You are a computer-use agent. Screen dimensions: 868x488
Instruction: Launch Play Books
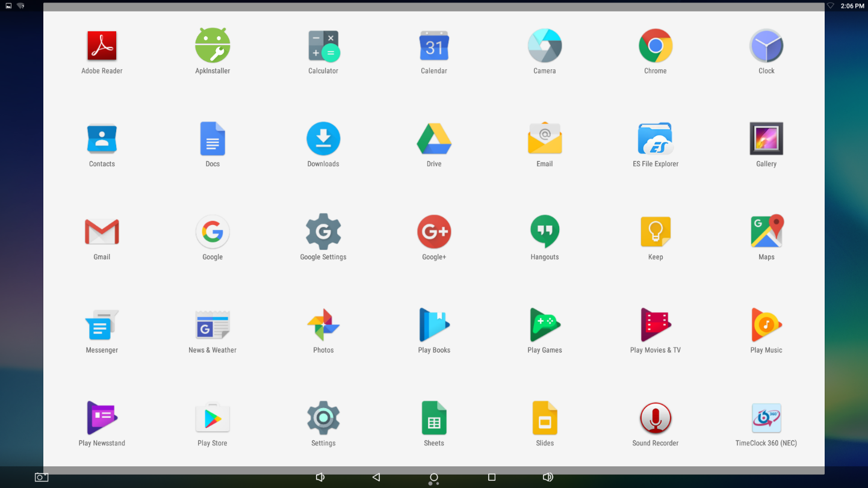tap(434, 326)
